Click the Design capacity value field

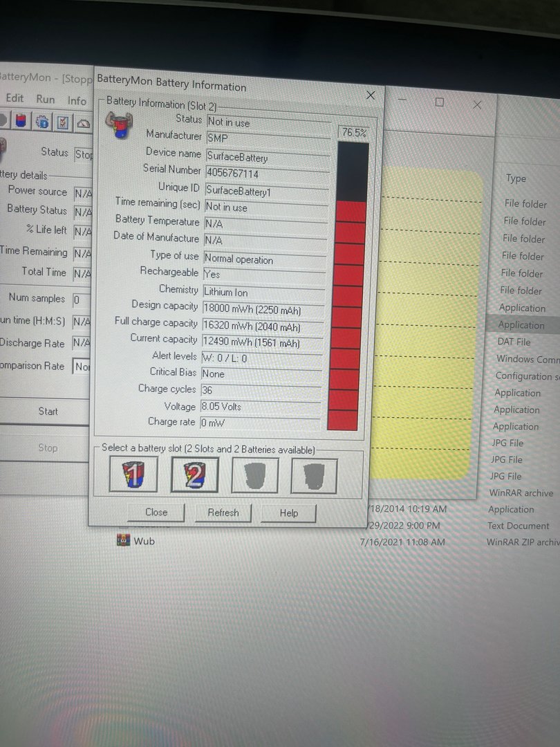263,310
